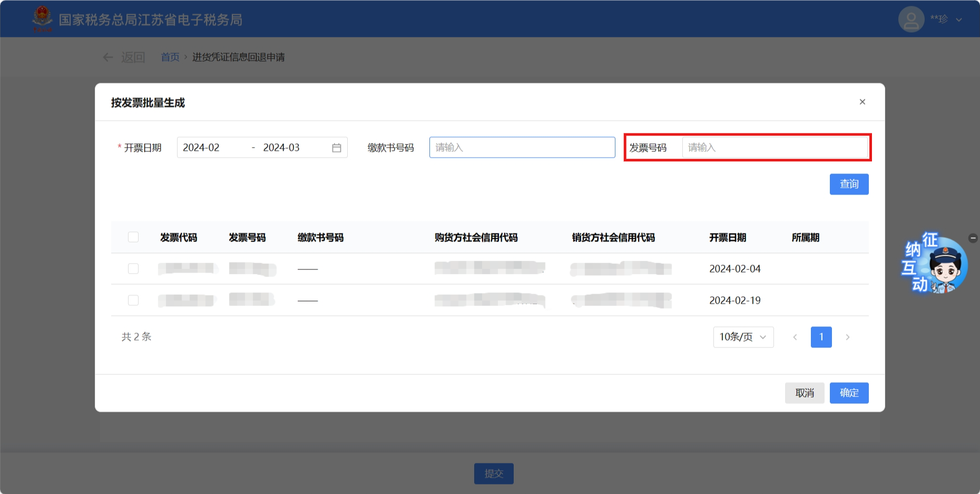Focus the 缴款书号码 input field
980x494 pixels.
coord(522,148)
